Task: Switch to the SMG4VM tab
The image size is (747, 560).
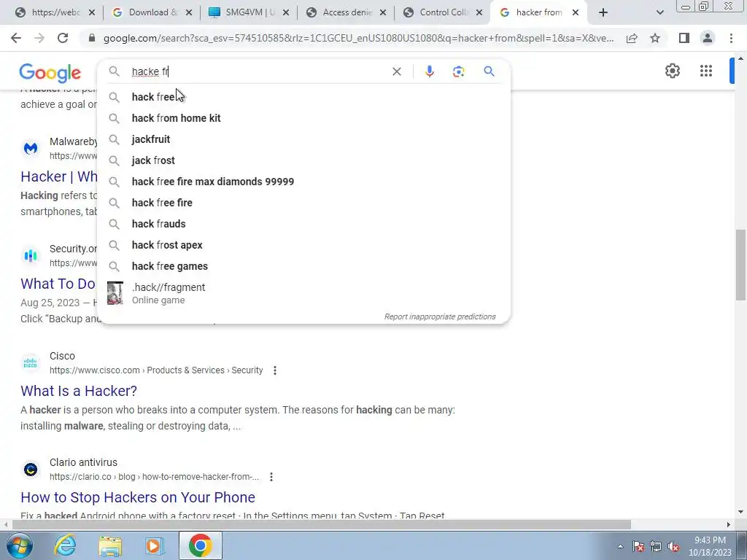Action: click(x=248, y=12)
